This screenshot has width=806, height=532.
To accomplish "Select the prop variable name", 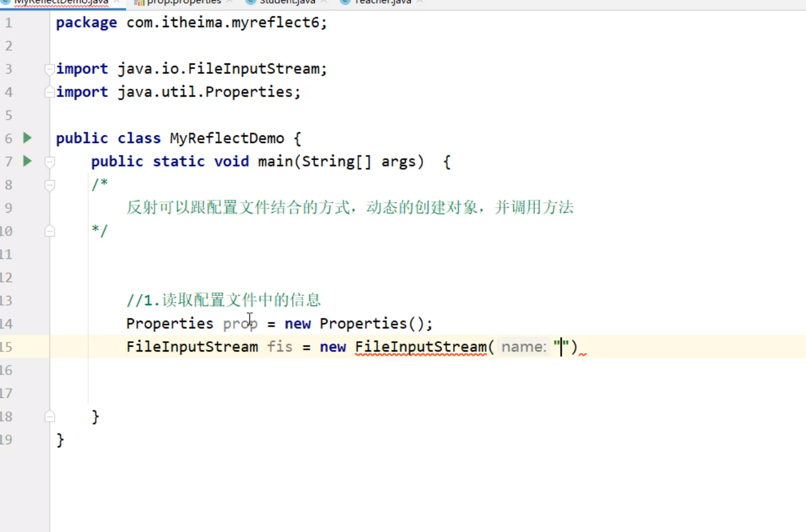I will tap(240, 323).
